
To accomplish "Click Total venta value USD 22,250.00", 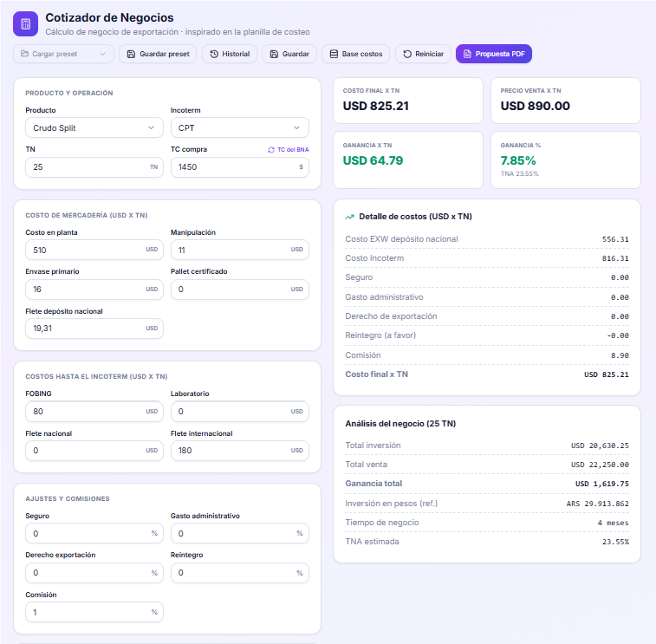I will (x=600, y=465).
